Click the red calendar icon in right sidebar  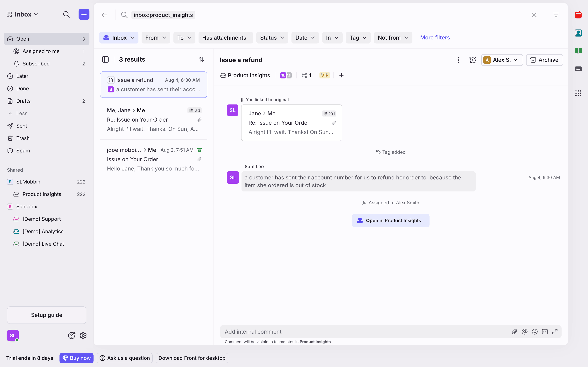[x=578, y=15]
